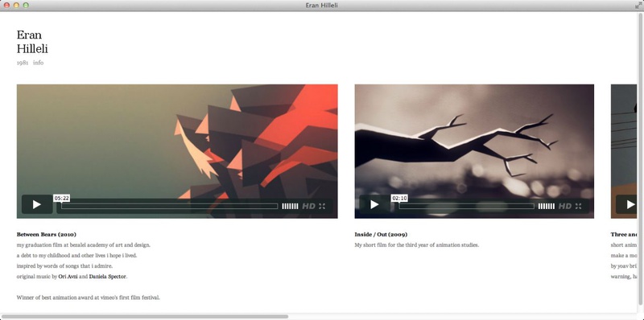
Task: Open the Daniela Spector link
Action: [108, 277]
